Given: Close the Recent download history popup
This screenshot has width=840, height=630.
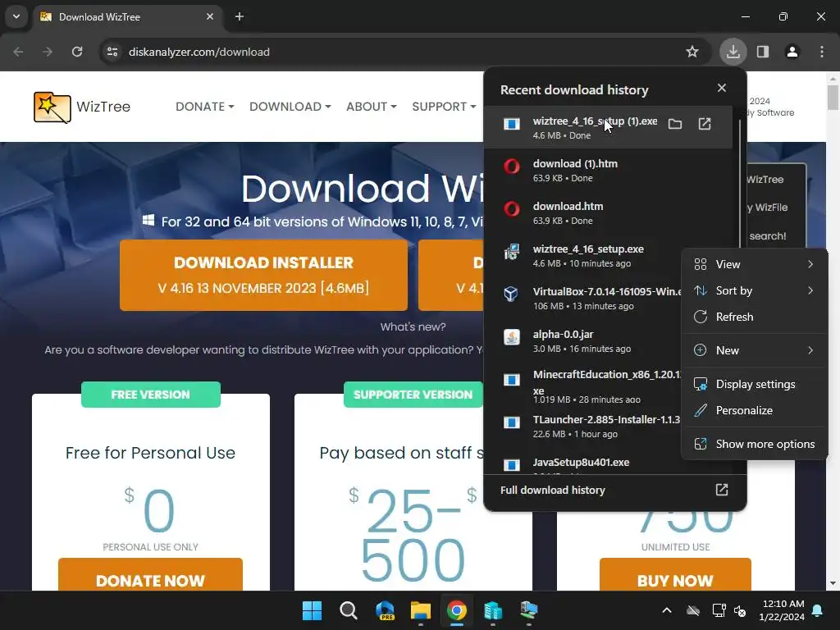Looking at the screenshot, I should [x=722, y=88].
